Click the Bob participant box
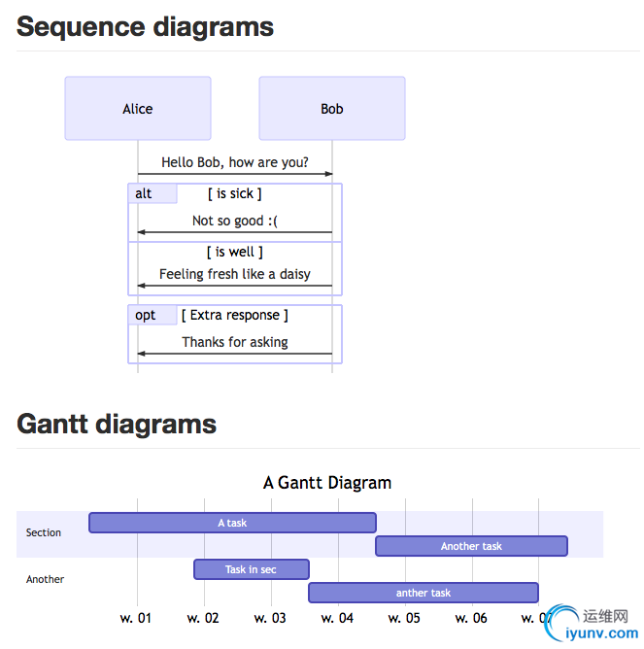The width and height of the screenshot is (644, 649). coord(332,109)
